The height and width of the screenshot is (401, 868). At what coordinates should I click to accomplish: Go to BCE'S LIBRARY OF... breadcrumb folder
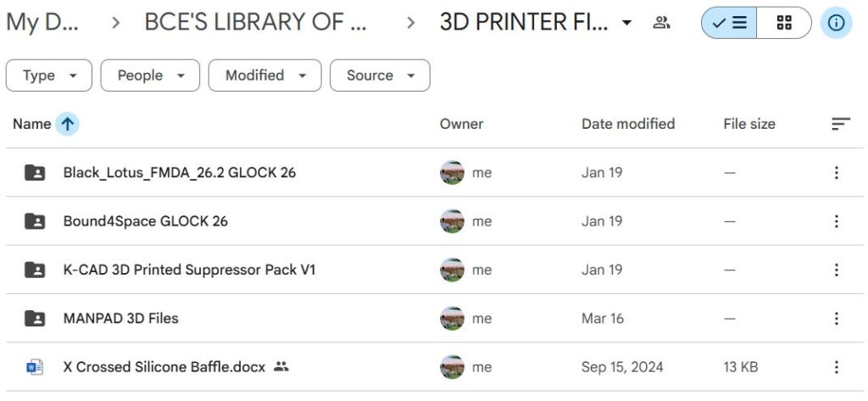tap(256, 23)
